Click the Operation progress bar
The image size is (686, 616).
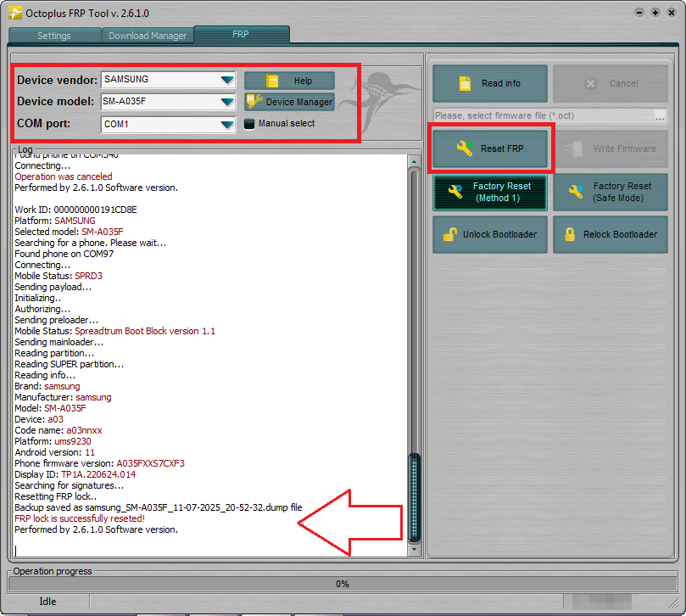point(343,584)
